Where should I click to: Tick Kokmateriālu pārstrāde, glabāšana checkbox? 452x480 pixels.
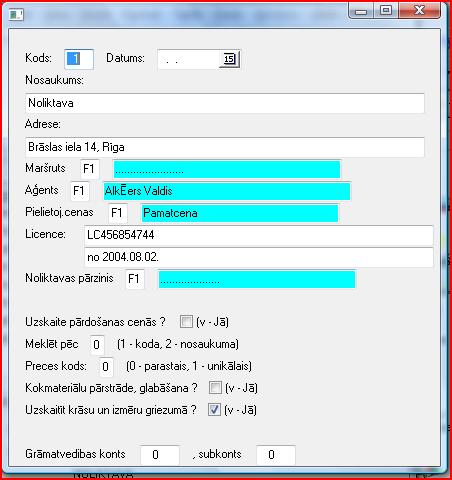[x=215, y=388]
